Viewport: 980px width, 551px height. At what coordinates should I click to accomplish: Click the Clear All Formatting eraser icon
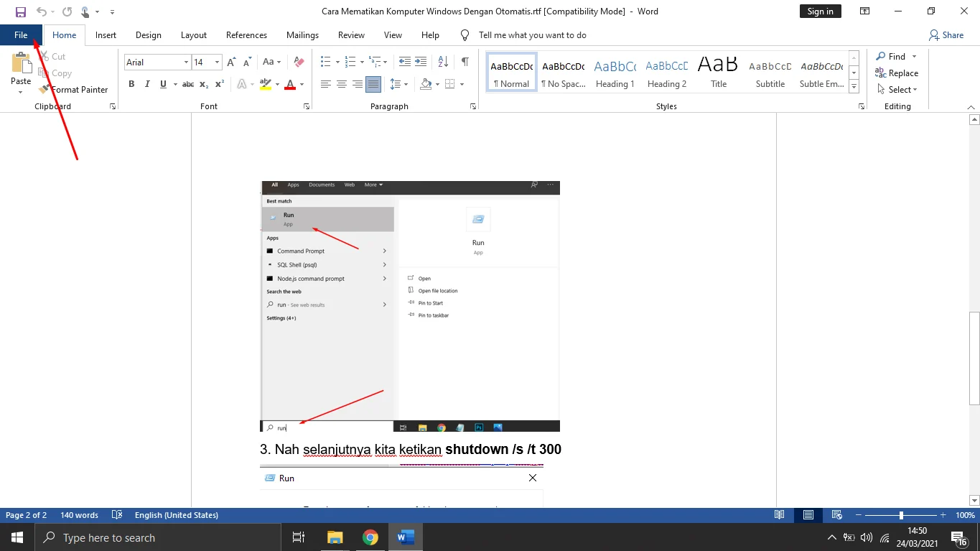(x=299, y=62)
